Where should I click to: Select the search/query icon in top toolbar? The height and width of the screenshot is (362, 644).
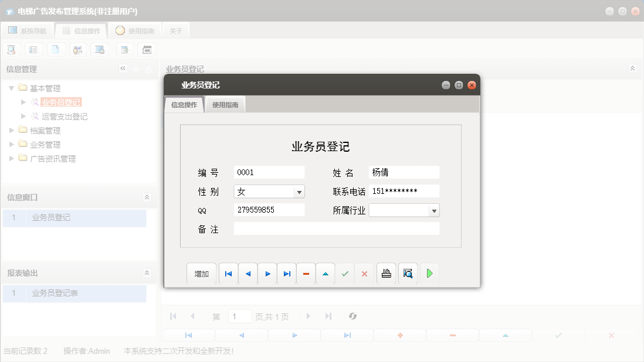(11, 49)
